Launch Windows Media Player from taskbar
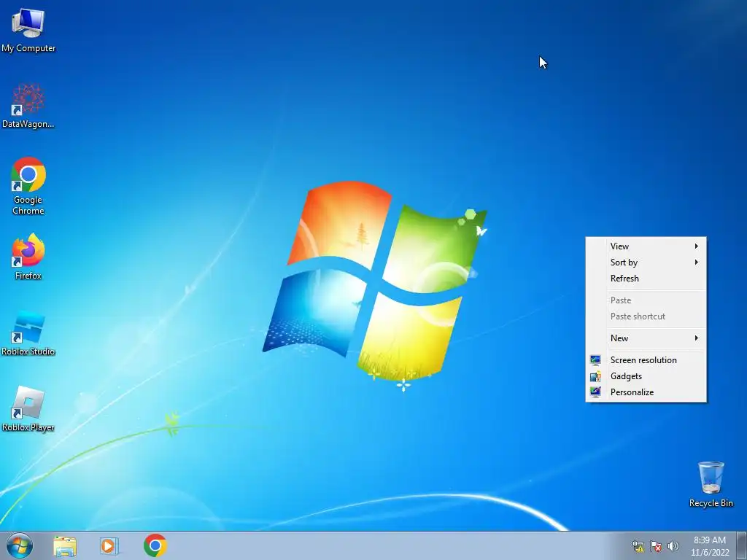 (109, 545)
